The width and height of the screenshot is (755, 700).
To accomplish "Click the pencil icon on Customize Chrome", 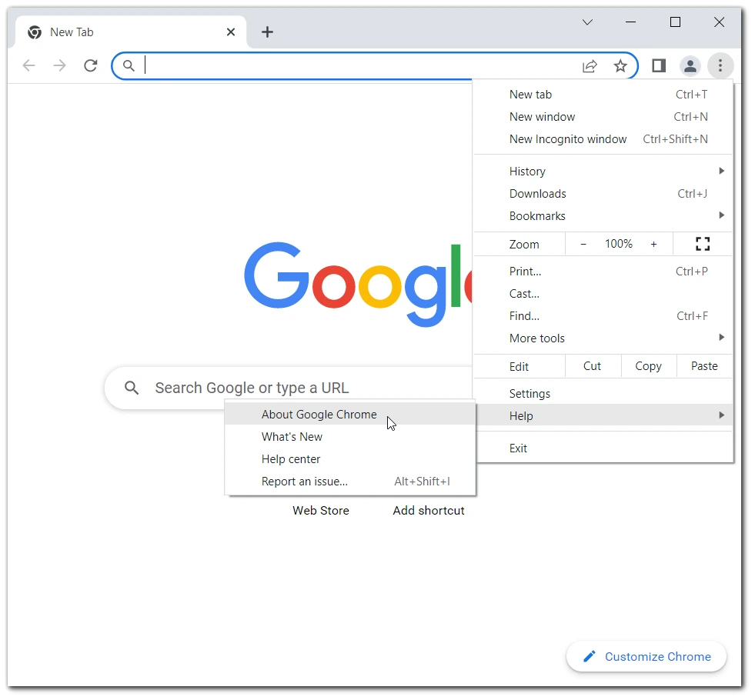I will point(590,656).
